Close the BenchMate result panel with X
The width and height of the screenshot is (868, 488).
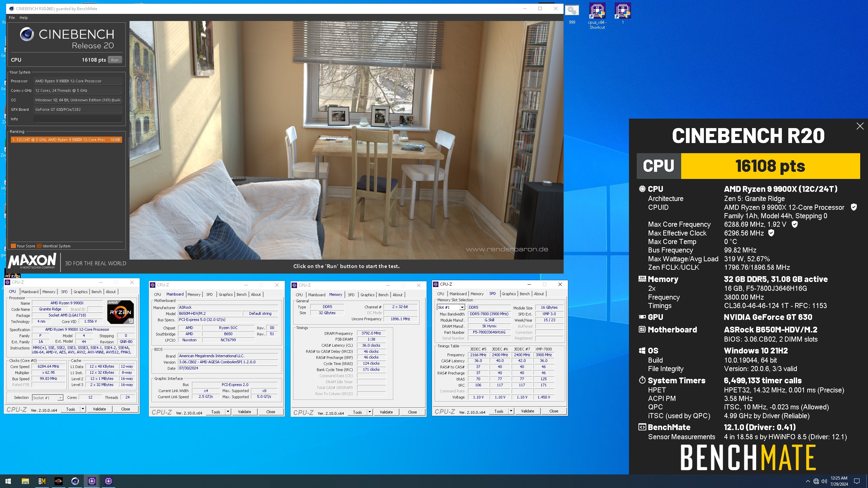[860, 126]
